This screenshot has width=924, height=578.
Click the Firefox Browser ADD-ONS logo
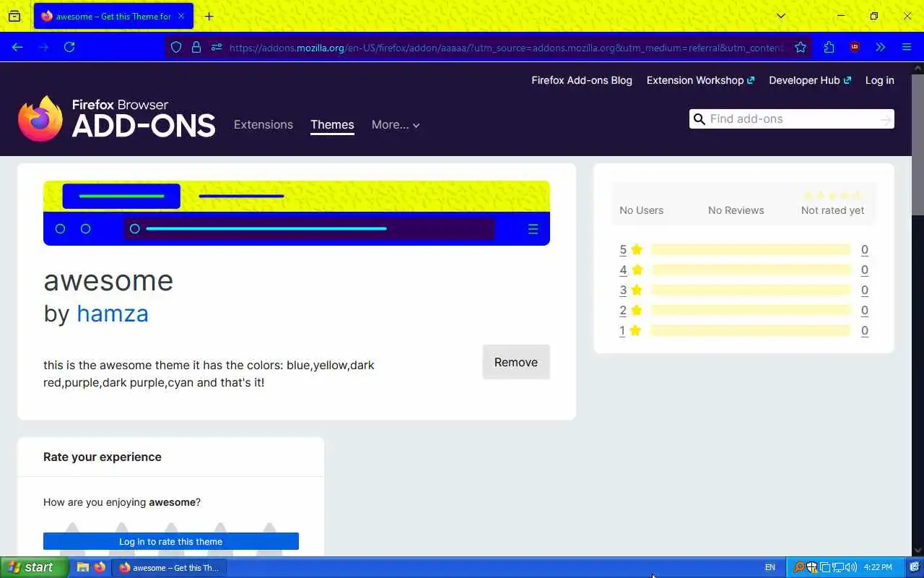117,118
